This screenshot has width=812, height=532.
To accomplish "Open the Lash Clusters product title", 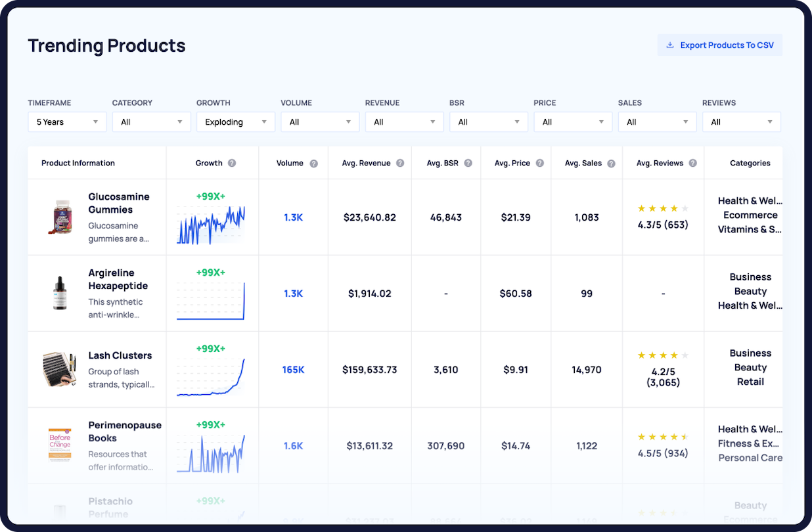I will click(x=120, y=355).
